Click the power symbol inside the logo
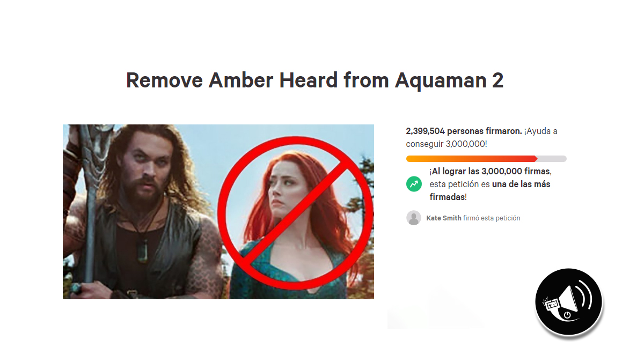This screenshot has width=644, height=362. click(x=567, y=315)
